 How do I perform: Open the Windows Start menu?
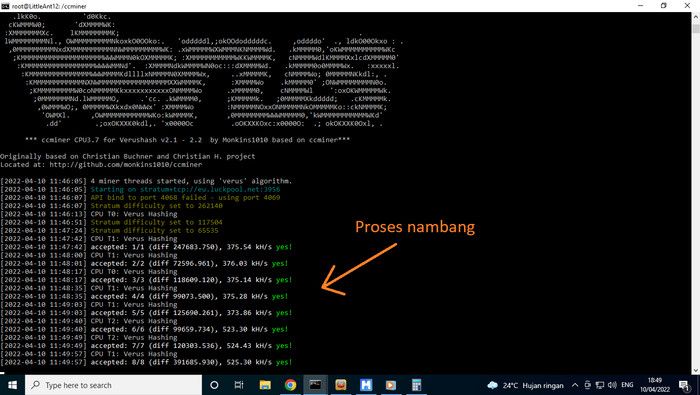coord(12,385)
